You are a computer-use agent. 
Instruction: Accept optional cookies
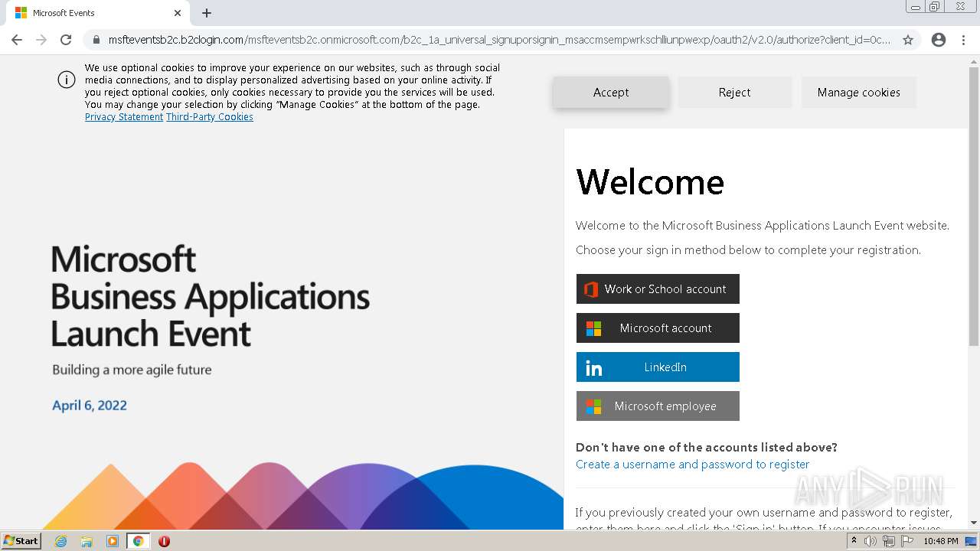(610, 92)
